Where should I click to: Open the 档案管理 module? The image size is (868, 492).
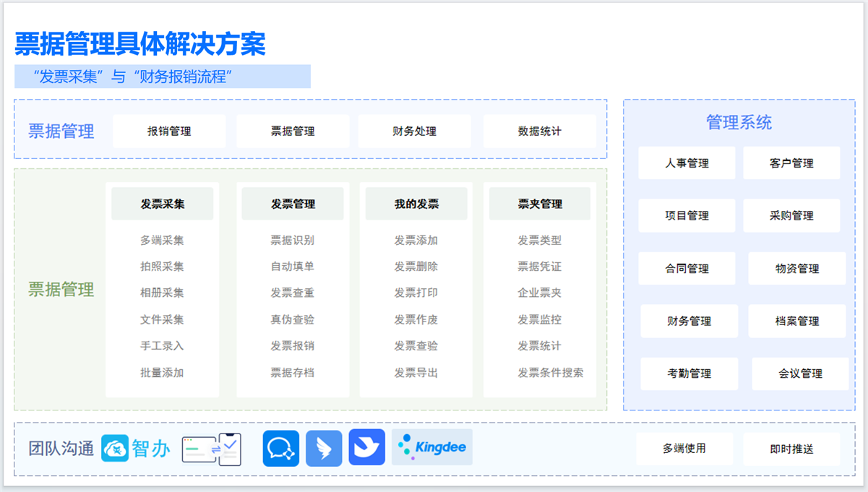click(x=797, y=321)
